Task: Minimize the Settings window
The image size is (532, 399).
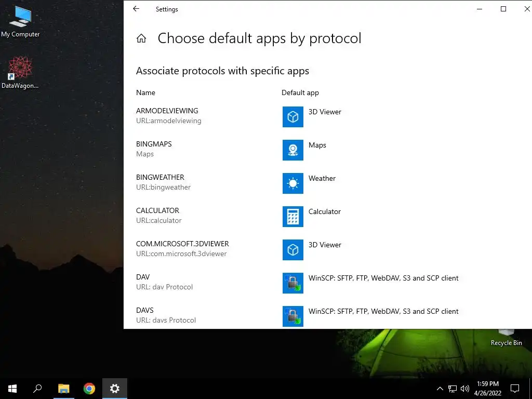Action: (480, 9)
